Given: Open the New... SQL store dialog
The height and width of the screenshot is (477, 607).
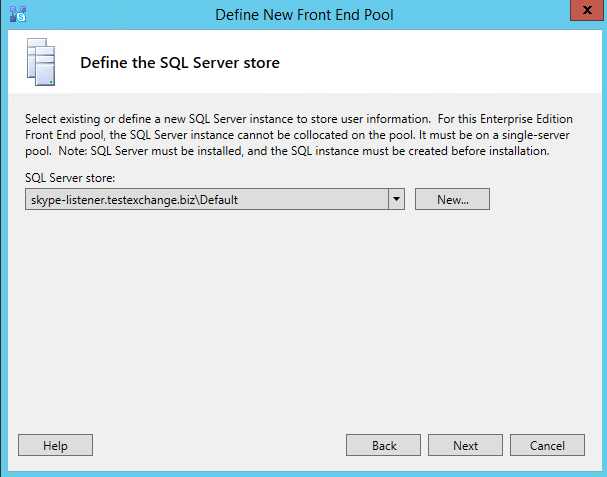Looking at the screenshot, I should click(452, 199).
